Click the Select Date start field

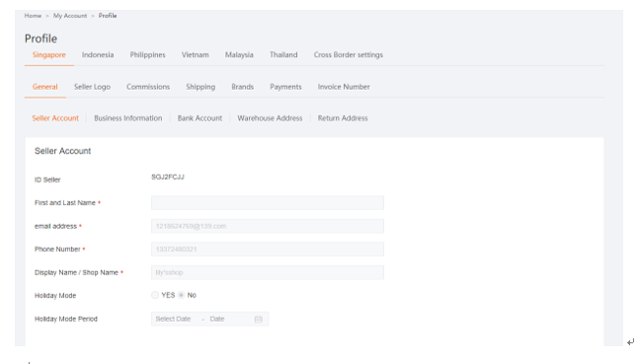[174, 320]
